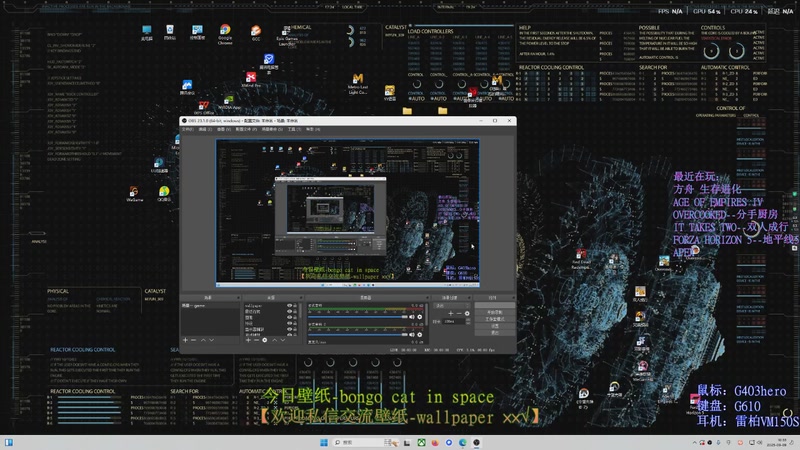Open source properties gear in Sources panel

(x=265, y=340)
